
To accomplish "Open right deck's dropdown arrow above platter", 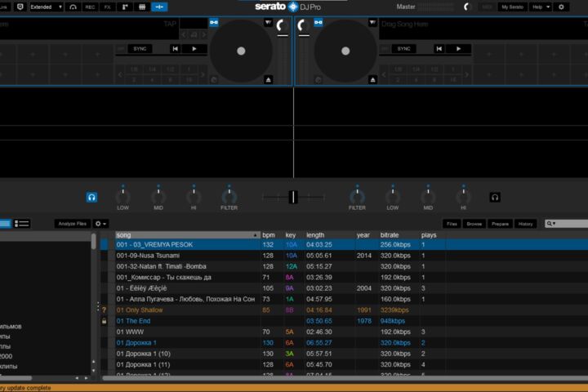I will (x=372, y=23).
